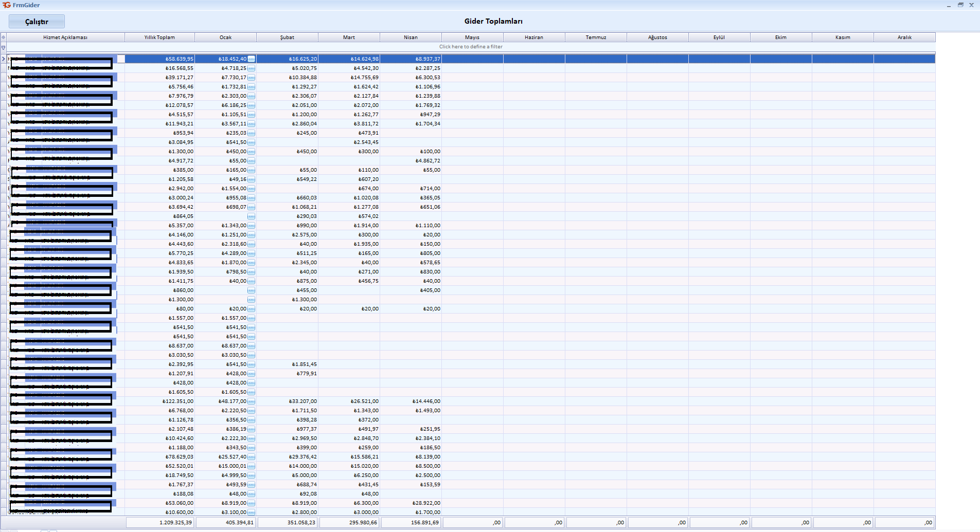The height and width of the screenshot is (532, 980).
Task: Select yearly total cell ₺122.351,00
Action: click(159, 401)
